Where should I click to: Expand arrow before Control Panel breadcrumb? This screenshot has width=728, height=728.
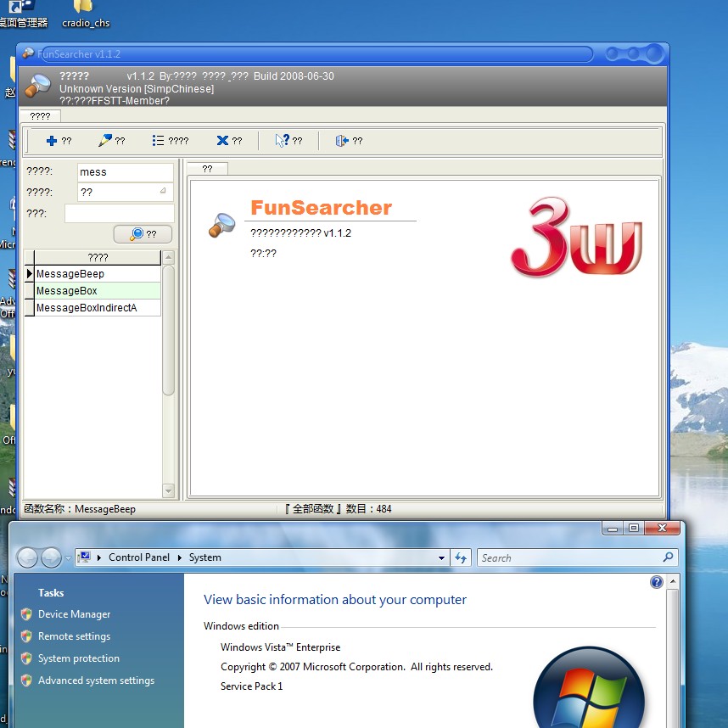99,557
